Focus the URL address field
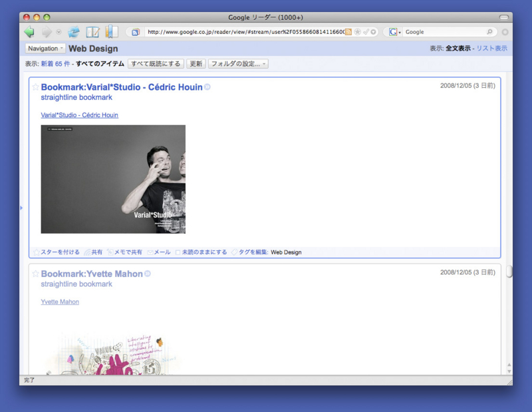Viewport: 532px width, 412px height. 245,32
